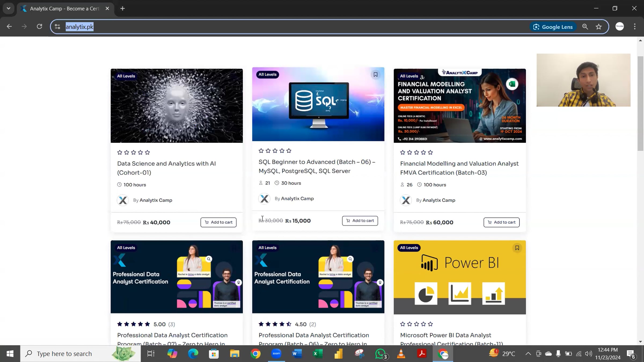Add the SQL course to the cart
The height and width of the screenshot is (362, 644).
pyautogui.click(x=360, y=220)
